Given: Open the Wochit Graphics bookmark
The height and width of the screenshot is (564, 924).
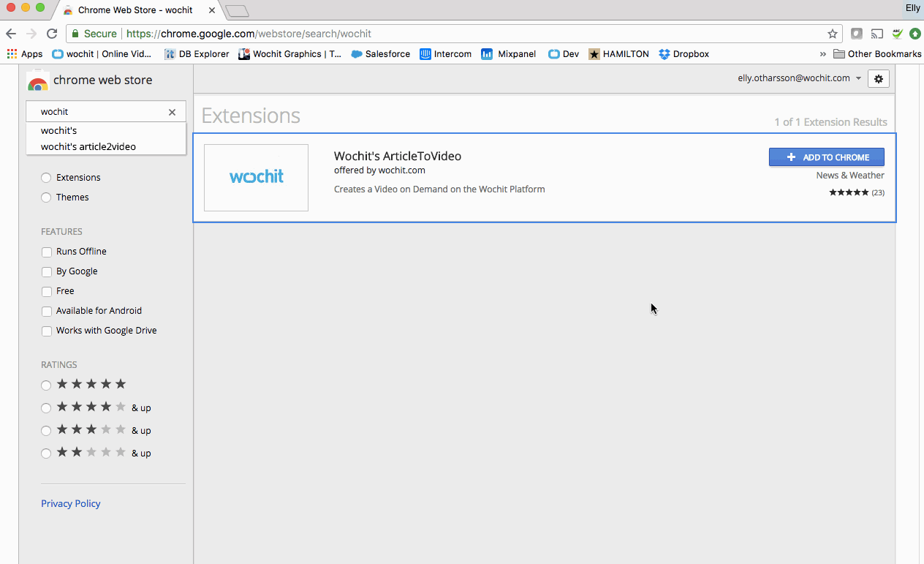Looking at the screenshot, I should (x=290, y=54).
